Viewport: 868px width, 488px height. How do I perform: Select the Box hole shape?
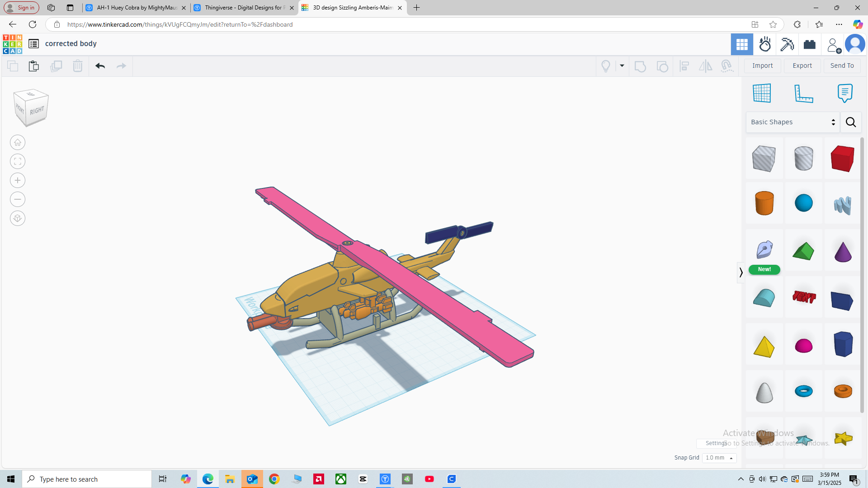764,158
